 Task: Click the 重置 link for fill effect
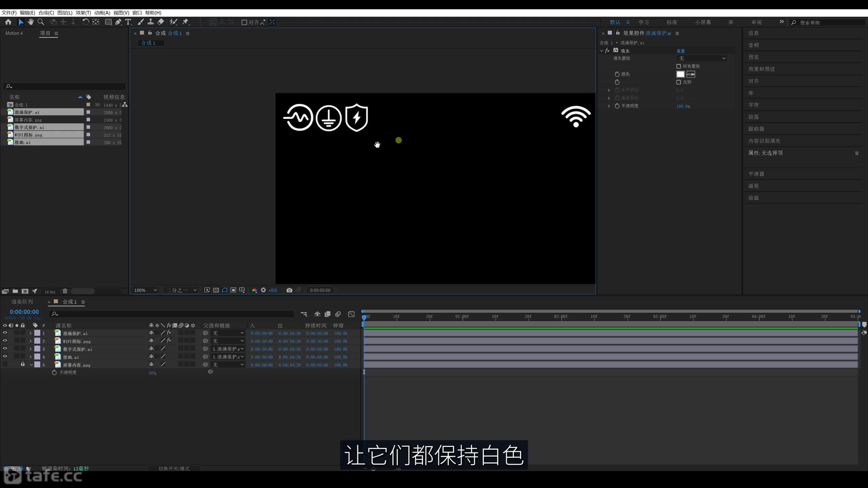click(680, 51)
